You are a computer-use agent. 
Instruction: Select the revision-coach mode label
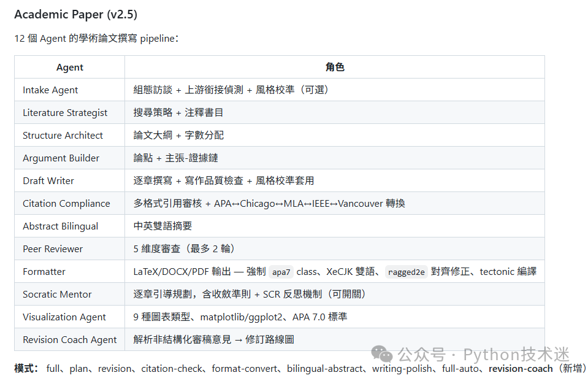[521, 369]
